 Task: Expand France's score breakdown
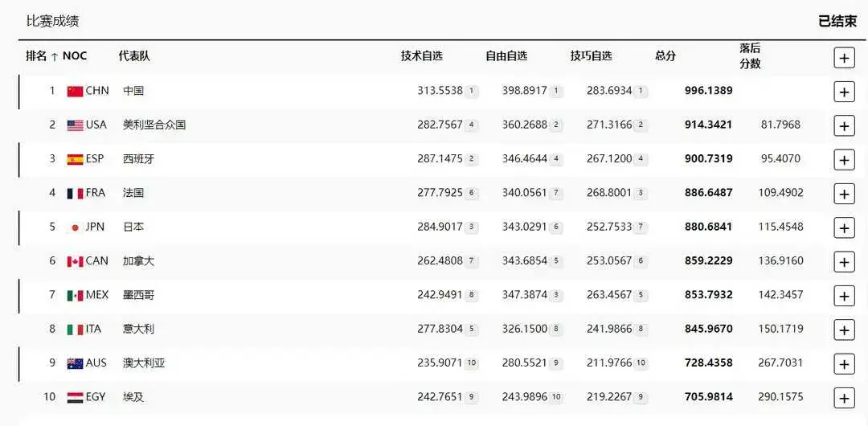coord(844,194)
